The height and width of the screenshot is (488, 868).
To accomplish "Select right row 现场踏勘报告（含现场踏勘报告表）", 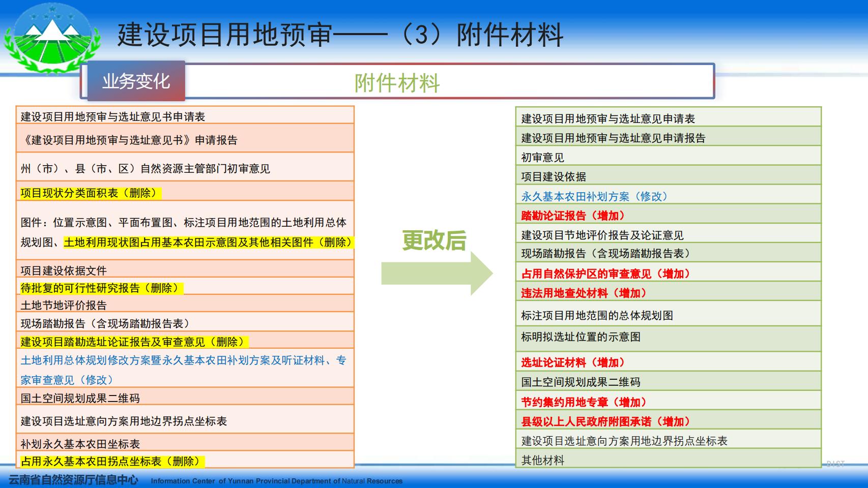I will point(669,253).
